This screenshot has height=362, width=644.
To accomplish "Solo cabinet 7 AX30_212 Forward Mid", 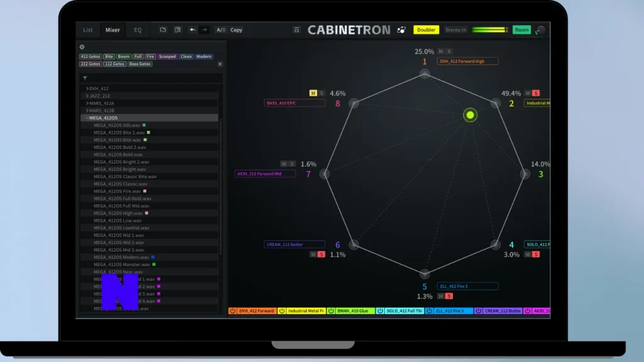I will click(292, 164).
